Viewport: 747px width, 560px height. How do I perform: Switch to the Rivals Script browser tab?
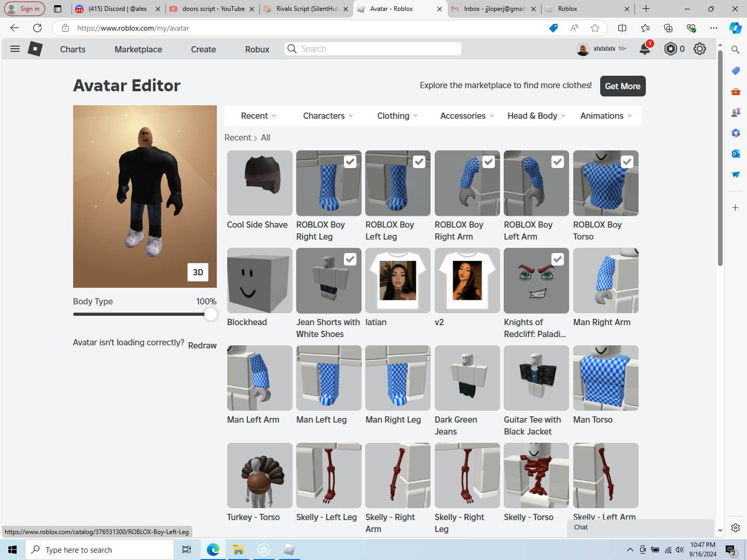[x=306, y=9]
